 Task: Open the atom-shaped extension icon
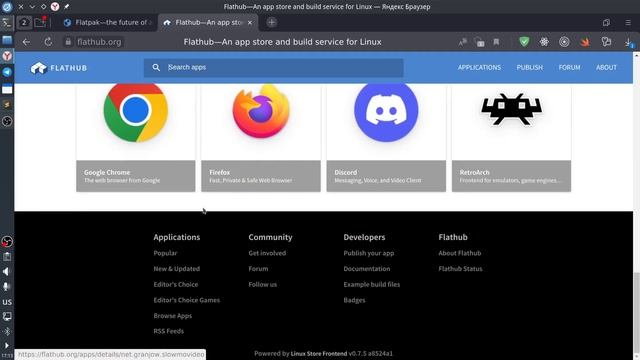click(544, 42)
